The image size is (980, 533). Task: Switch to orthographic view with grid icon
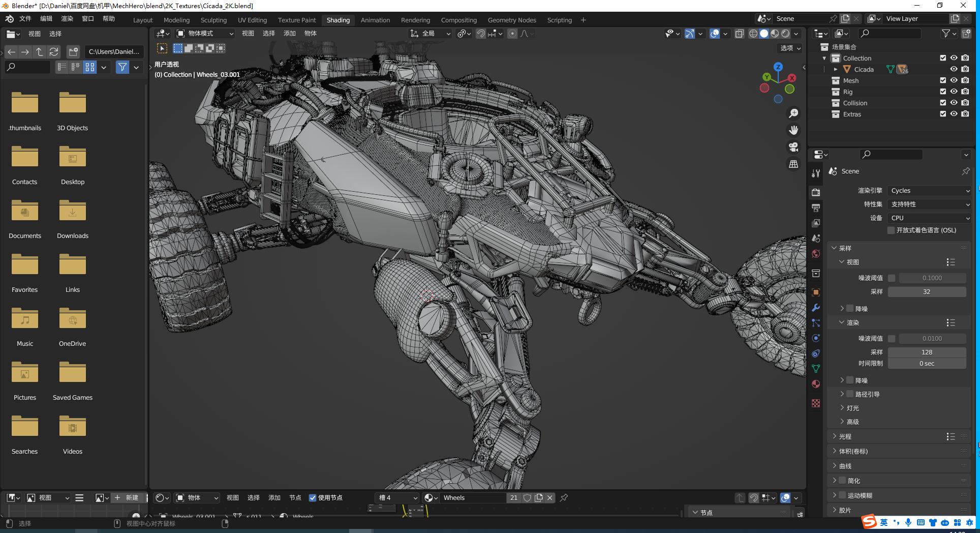pyautogui.click(x=793, y=164)
